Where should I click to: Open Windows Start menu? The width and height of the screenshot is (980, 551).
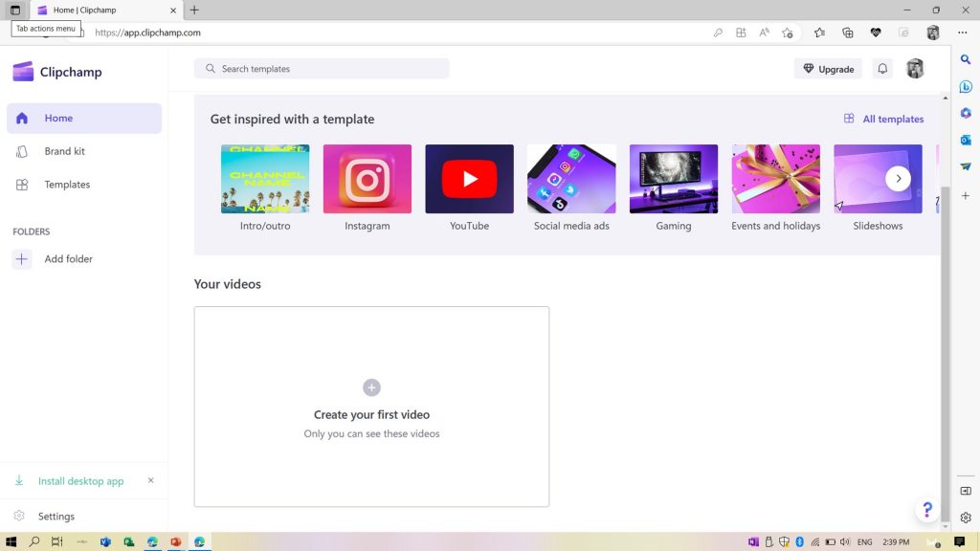[x=11, y=541]
